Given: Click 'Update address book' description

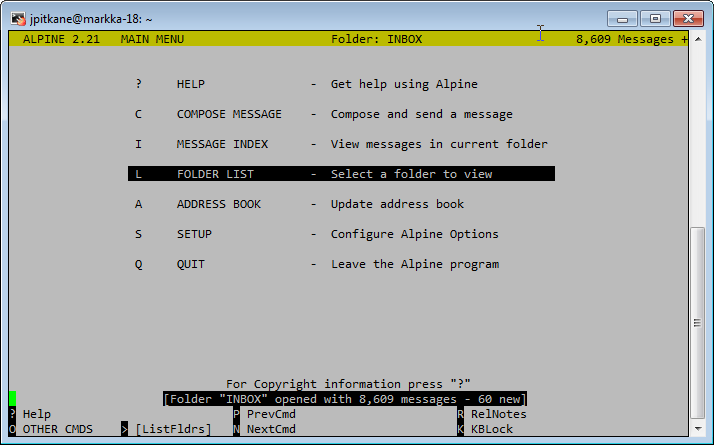Looking at the screenshot, I should click(398, 204).
